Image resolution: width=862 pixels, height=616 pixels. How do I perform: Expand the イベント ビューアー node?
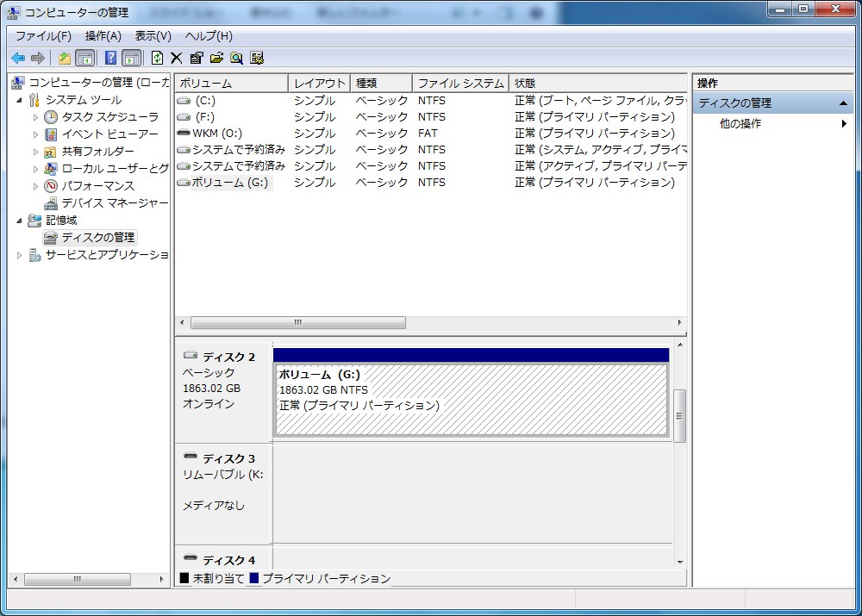(x=35, y=134)
